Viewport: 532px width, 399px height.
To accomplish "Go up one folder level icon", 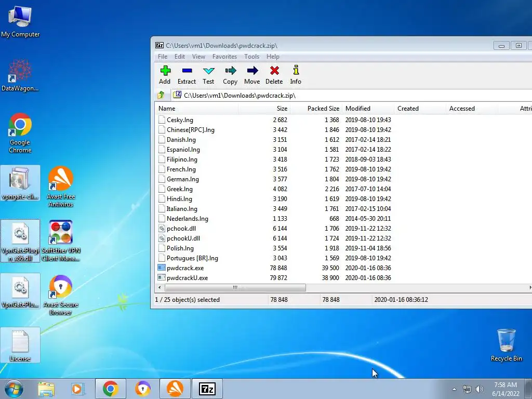I will (x=161, y=95).
